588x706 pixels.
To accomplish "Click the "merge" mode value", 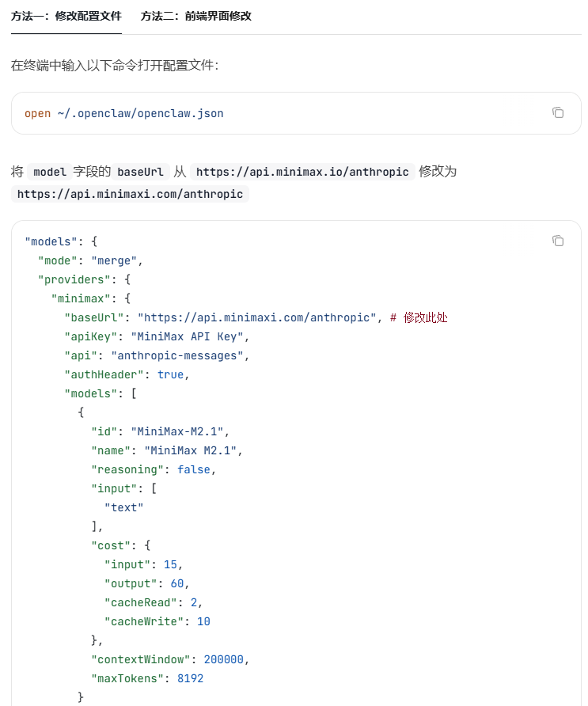I will point(116,260).
